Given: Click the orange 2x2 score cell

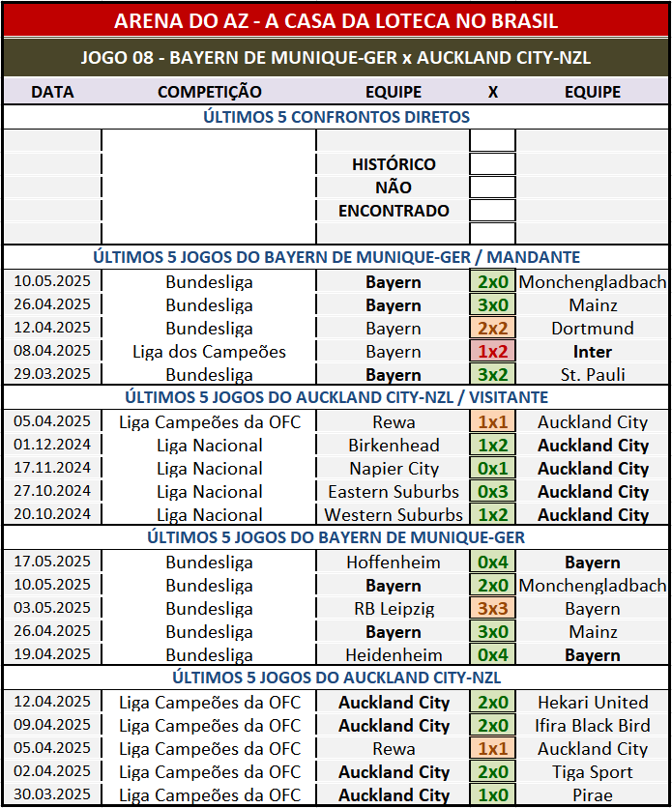Looking at the screenshot, I should click(x=492, y=329).
